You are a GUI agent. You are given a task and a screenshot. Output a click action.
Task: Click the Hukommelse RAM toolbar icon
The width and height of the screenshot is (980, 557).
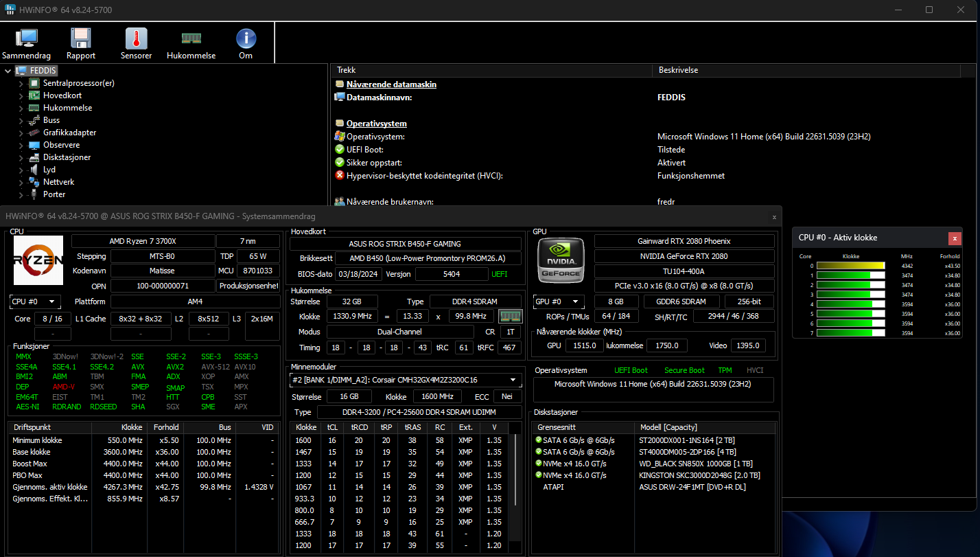[191, 38]
